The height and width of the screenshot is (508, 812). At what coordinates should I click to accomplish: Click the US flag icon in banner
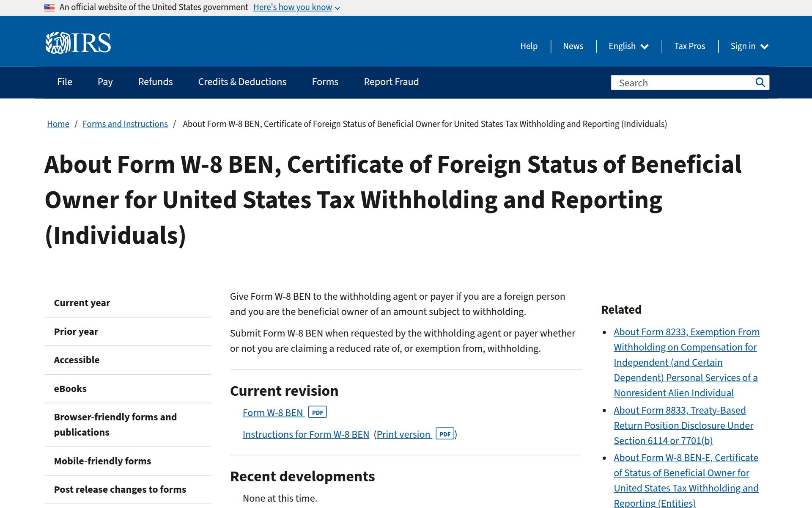coord(49,8)
